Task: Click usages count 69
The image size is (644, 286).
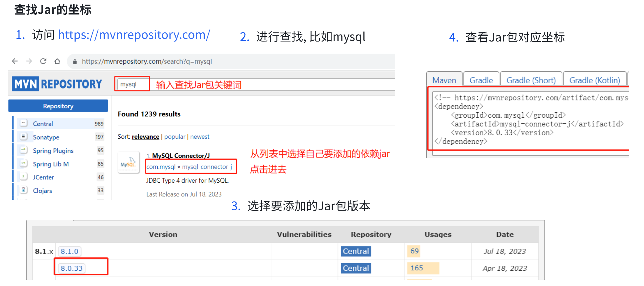Action: tap(414, 251)
